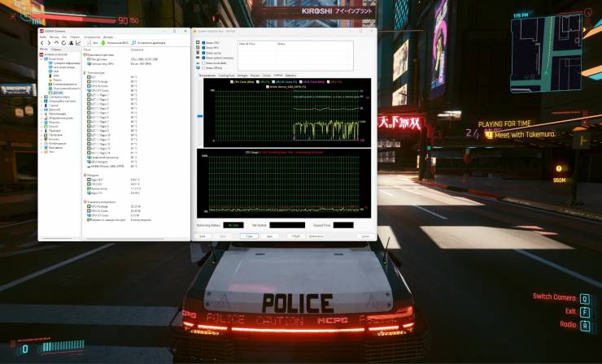Switch to the Избранное panel tab
This screenshot has height=364, width=602.
[x=56, y=50]
